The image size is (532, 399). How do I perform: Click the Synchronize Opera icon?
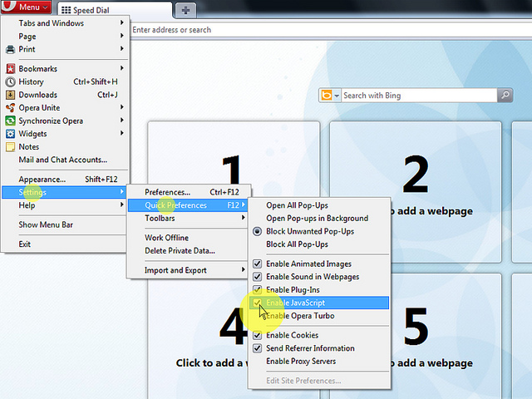pos(11,121)
